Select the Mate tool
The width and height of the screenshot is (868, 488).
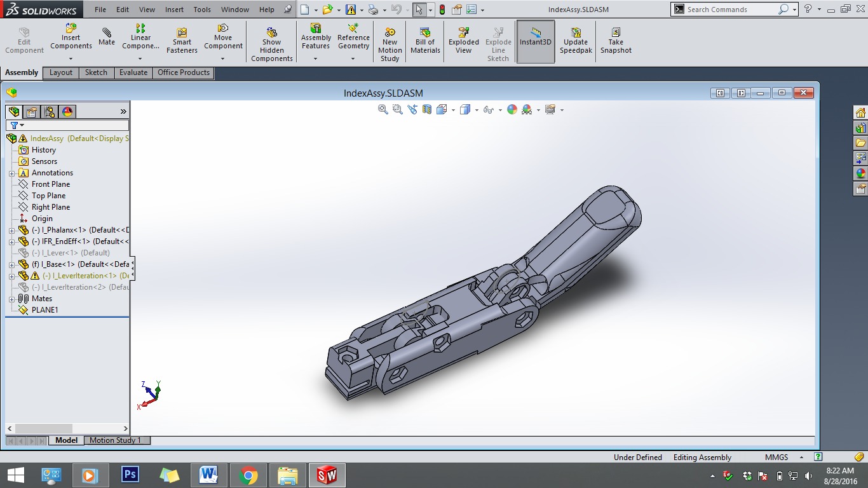(107, 37)
